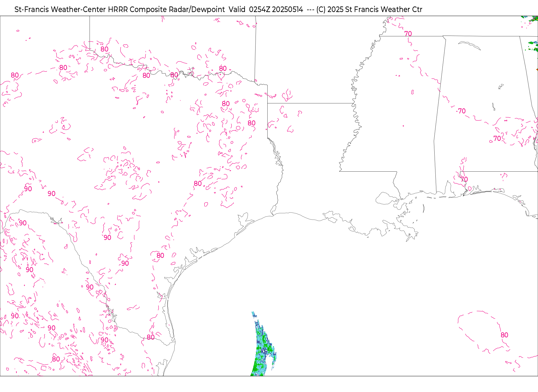
Task: Click the "HRRR Composite Radar/Dewpoint" title text
Action: 166,10
